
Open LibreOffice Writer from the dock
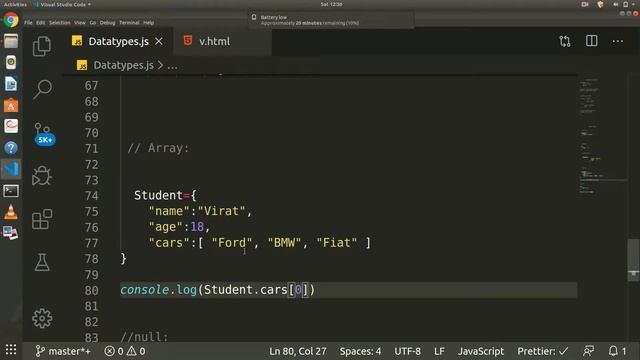point(11,84)
